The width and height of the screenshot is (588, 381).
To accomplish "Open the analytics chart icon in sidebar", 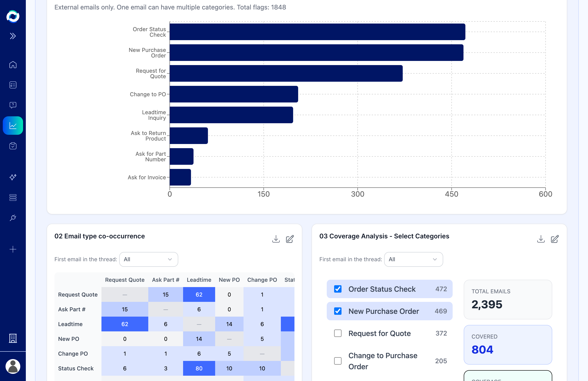I will pos(13,126).
